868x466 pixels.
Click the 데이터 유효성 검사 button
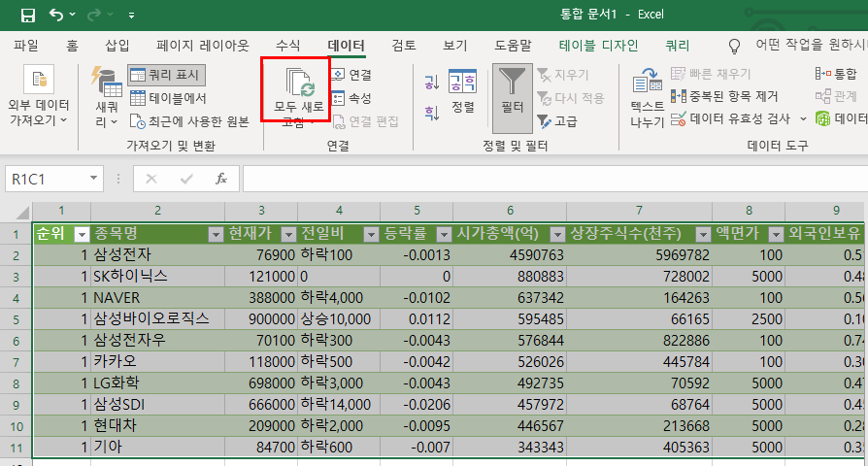[x=731, y=118]
